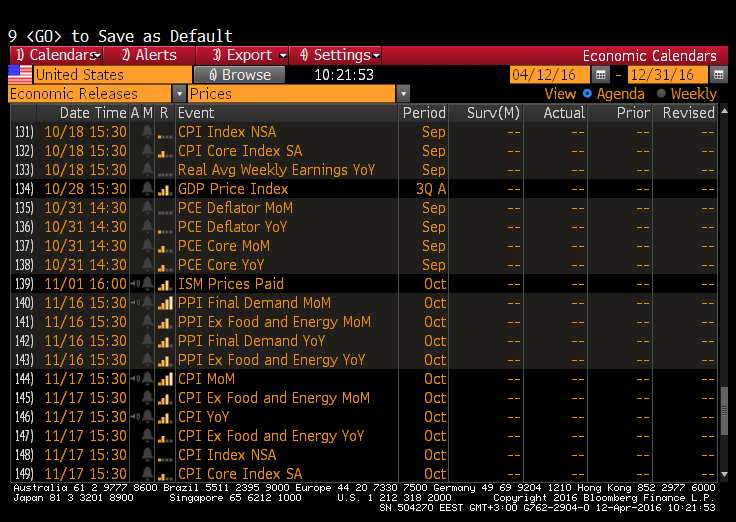This screenshot has width=736, height=522.
Task: Toggle the alert bell for PPI Final Demand MoM
Action: tap(147, 303)
